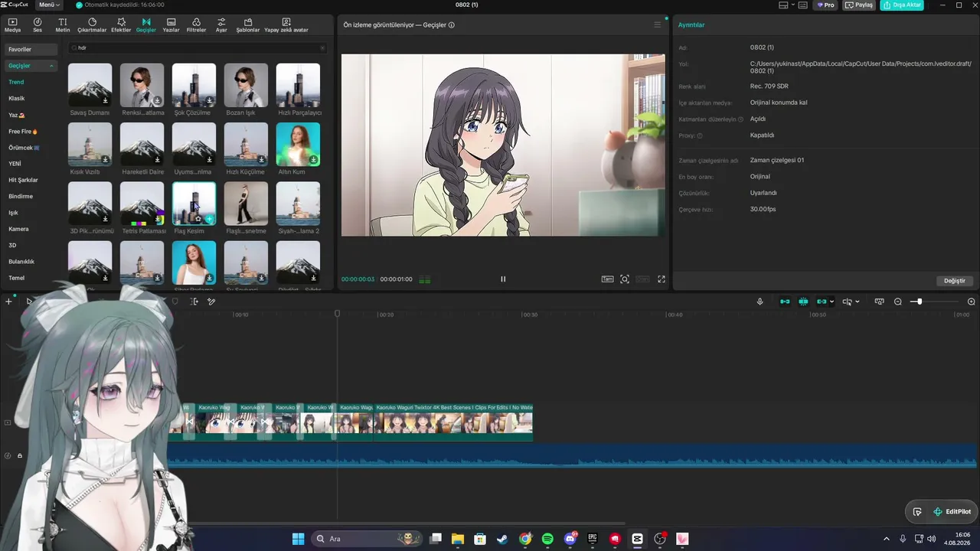This screenshot has width=980, height=551.
Task: Select the Trend transition category
Action: (16, 82)
